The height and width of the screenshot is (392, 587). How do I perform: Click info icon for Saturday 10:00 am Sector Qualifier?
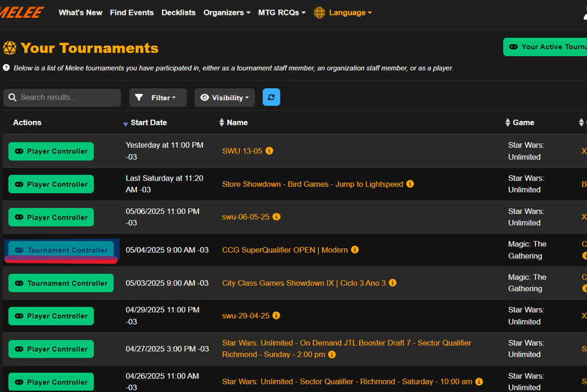[x=479, y=382]
